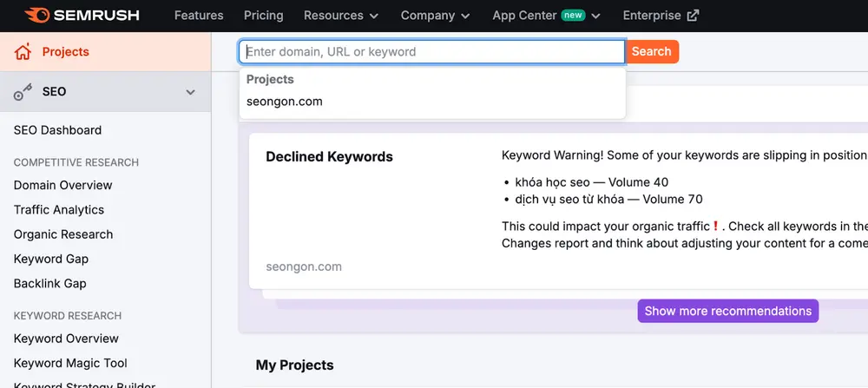Image resolution: width=868 pixels, height=388 pixels.
Task: Open the Enterprise external link icon
Action: pos(693,16)
